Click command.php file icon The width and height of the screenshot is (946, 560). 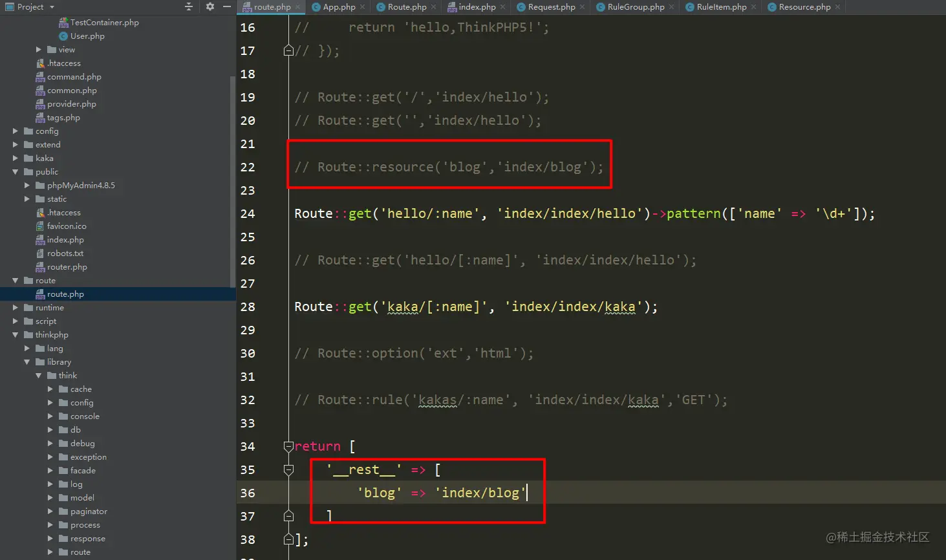click(x=40, y=77)
